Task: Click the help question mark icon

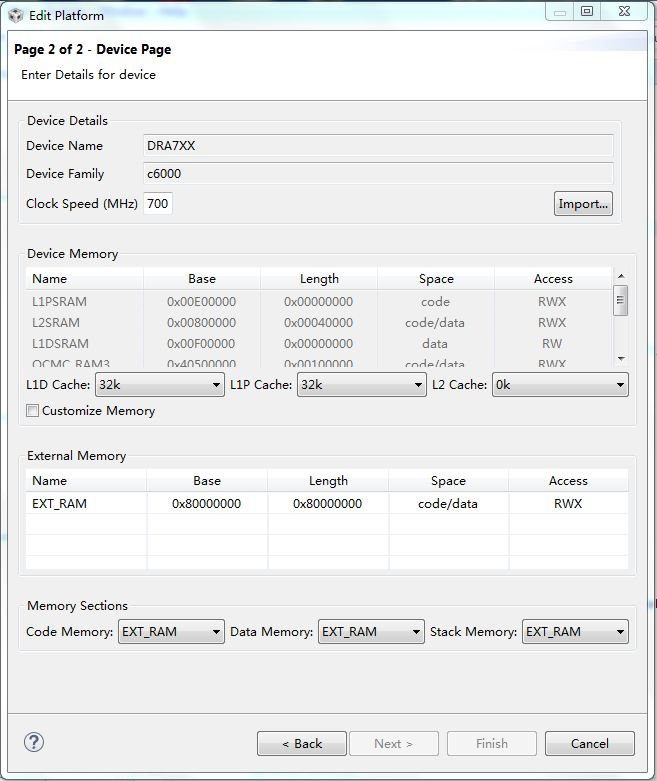Action: point(34,742)
